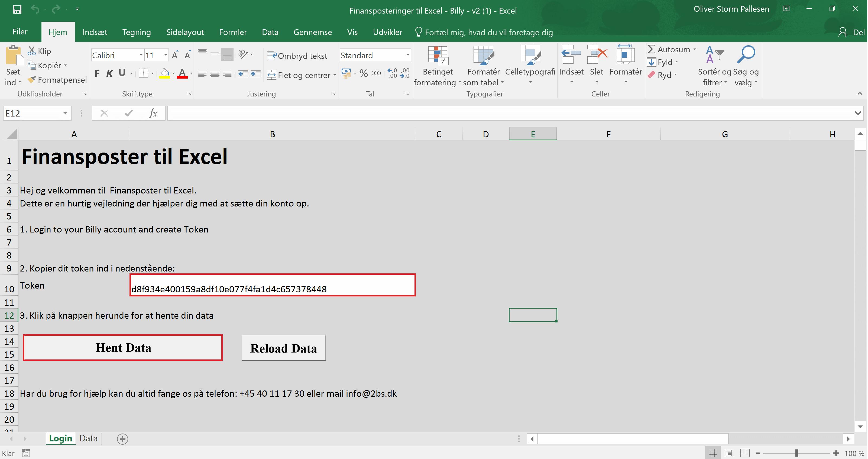The image size is (868, 459).
Task: Open the Calibri font name dropdown
Action: (141, 55)
